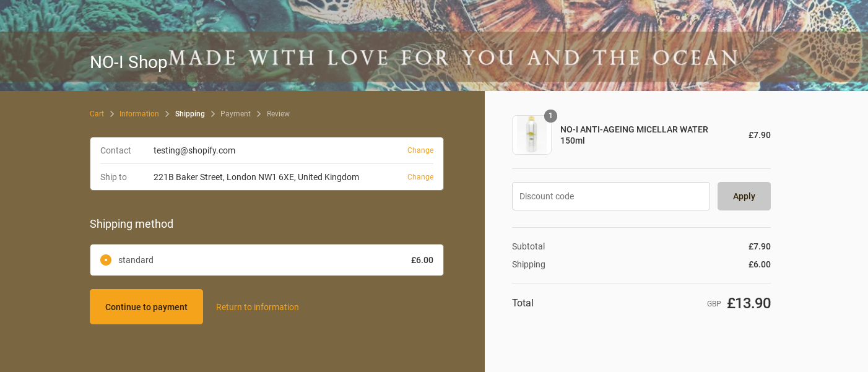Change the Ship to address

coord(420,177)
